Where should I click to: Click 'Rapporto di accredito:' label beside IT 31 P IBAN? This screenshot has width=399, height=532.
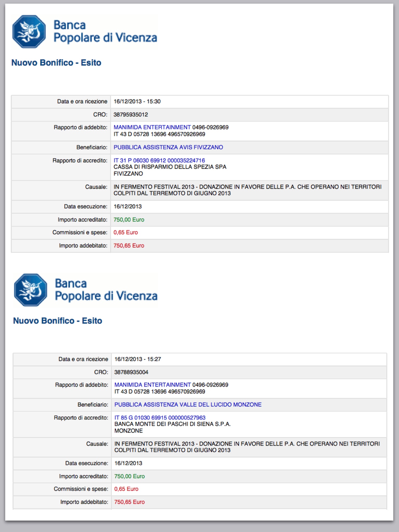pyautogui.click(x=80, y=161)
